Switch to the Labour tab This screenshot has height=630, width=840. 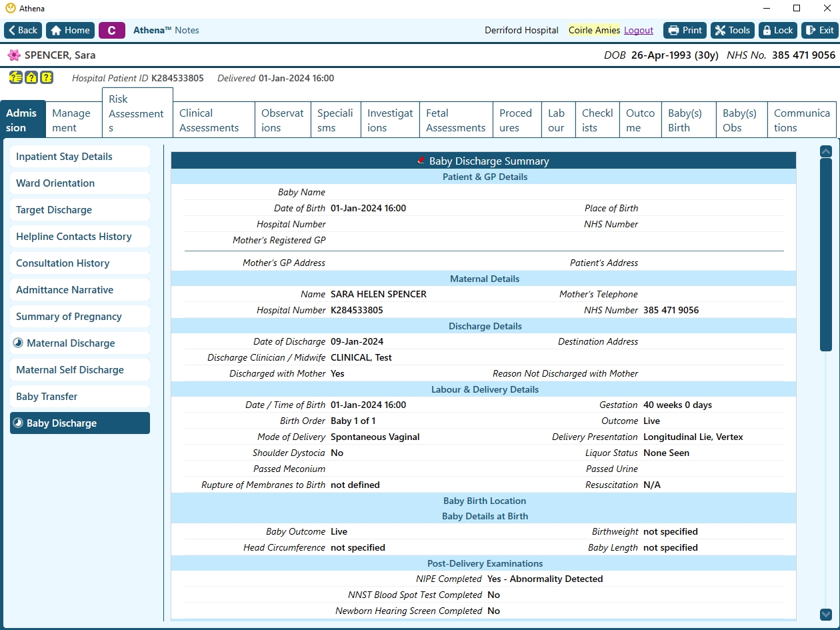[x=559, y=120]
